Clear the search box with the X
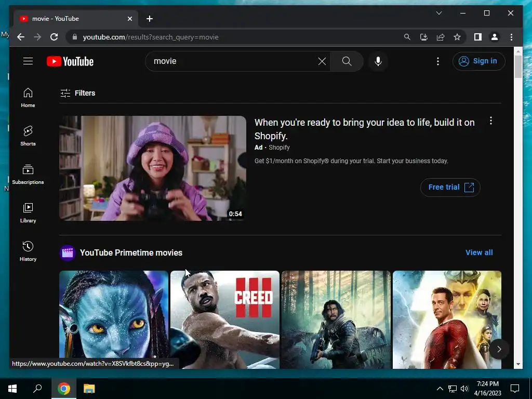Viewport: 532px width, 399px height. [322, 61]
